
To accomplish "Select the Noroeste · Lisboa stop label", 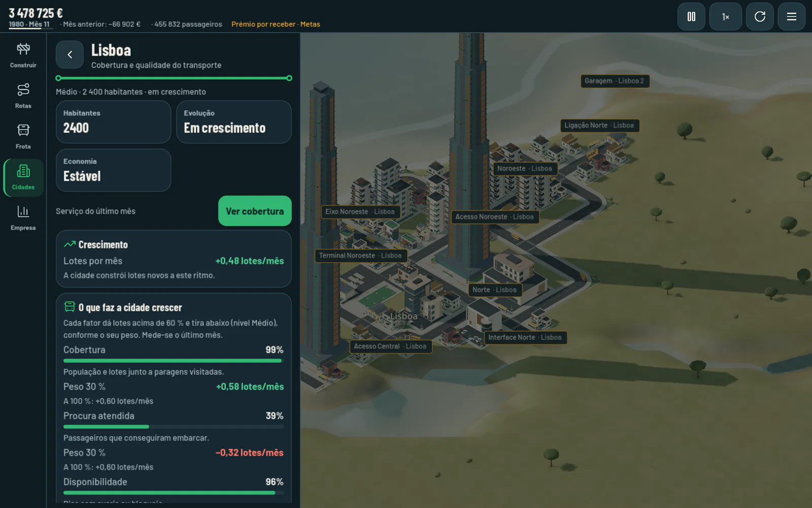I will coord(525,169).
